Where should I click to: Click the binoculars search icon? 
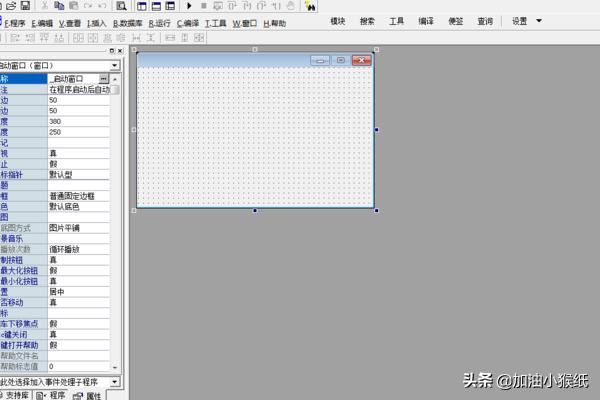click(283, 6)
